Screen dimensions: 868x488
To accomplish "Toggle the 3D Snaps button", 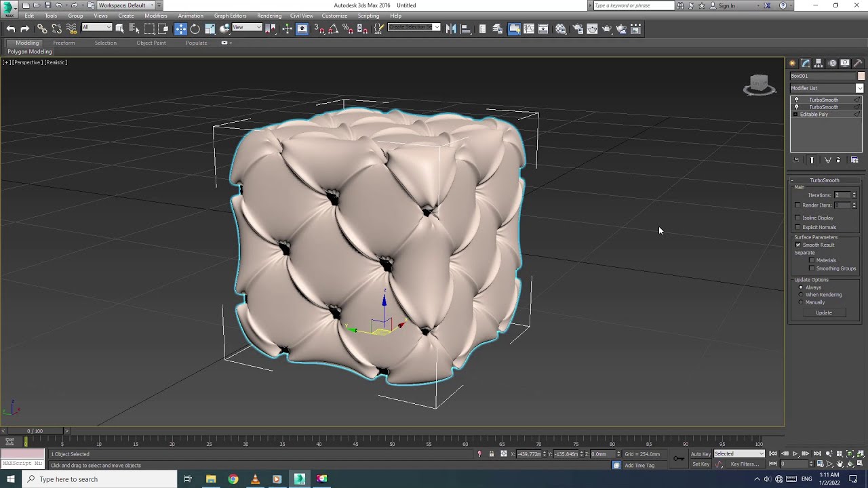I will [x=319, y=28].
